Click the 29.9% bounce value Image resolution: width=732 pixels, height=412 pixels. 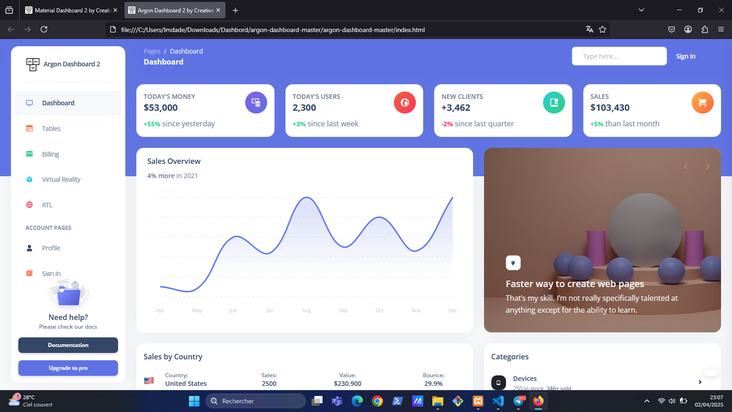coord(433,384)
